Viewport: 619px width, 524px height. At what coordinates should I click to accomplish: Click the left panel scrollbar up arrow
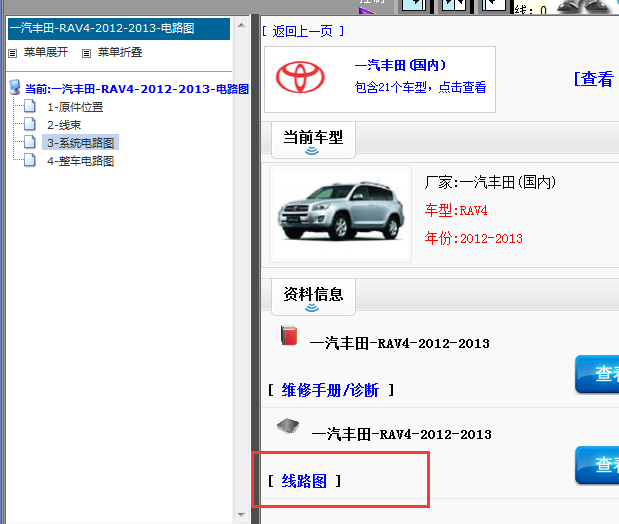(x=241, y=25)
